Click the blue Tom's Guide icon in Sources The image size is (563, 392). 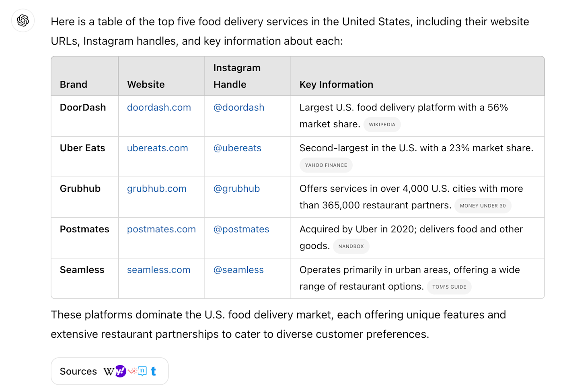tap(153, 371)
